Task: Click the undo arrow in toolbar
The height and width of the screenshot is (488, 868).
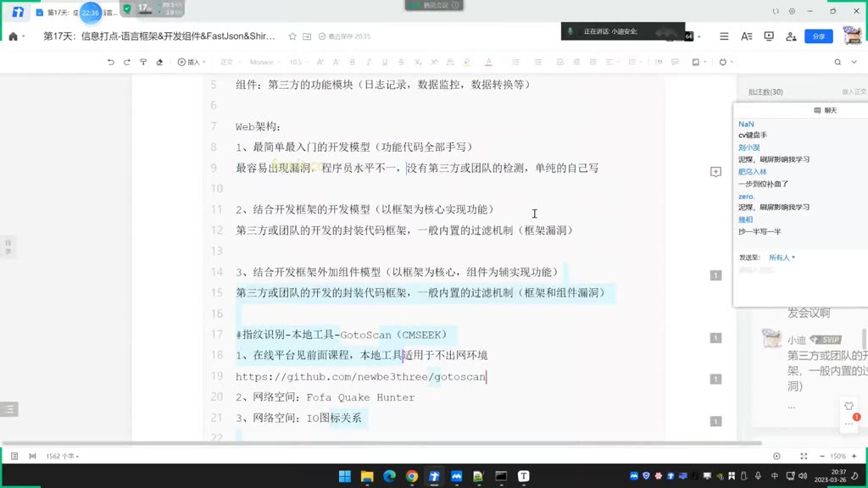Action: point(111,62)
